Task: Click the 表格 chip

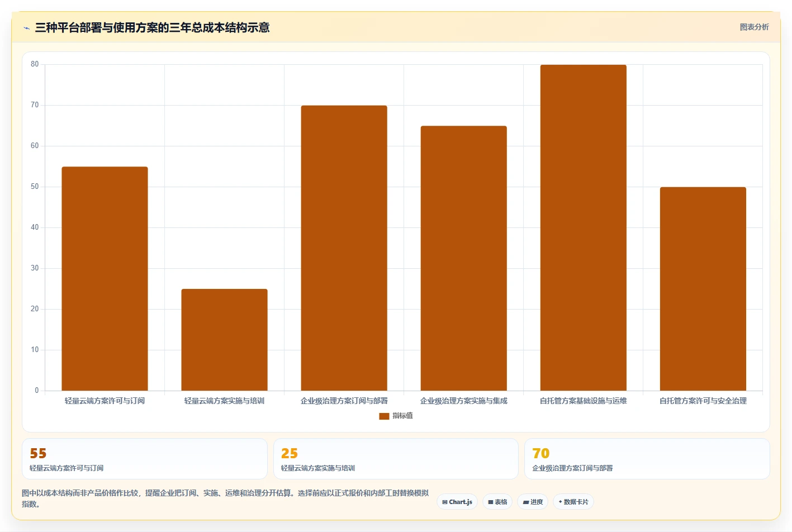Action: [x=497, y=502]
